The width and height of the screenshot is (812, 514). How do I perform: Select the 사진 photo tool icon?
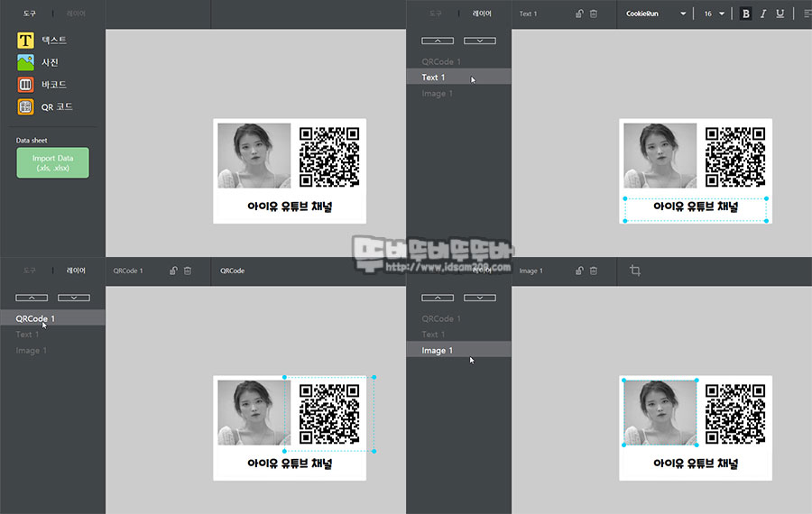click(25, 62)
